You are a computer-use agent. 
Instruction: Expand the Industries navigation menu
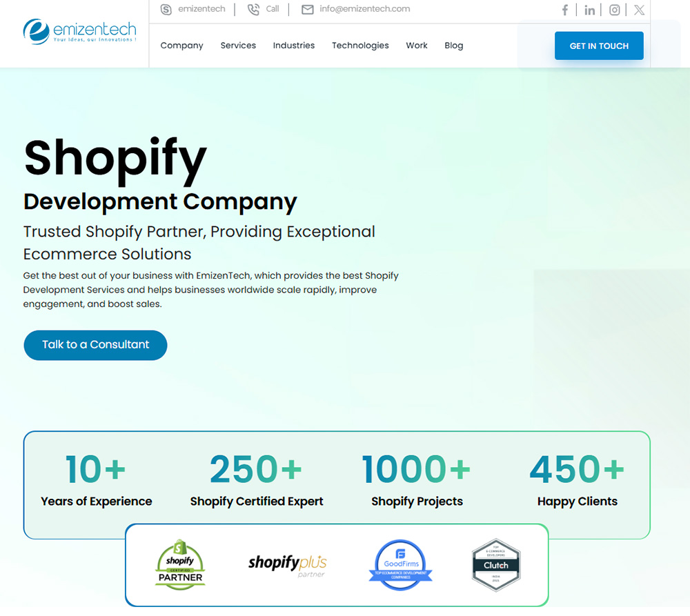tap(294, 45)
